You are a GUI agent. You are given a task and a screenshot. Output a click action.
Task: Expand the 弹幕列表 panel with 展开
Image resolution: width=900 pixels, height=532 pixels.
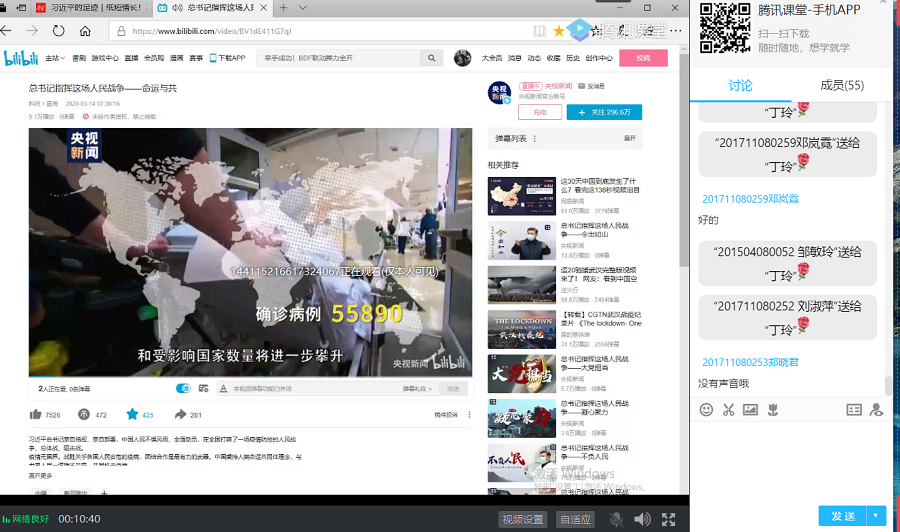[630, 138]
